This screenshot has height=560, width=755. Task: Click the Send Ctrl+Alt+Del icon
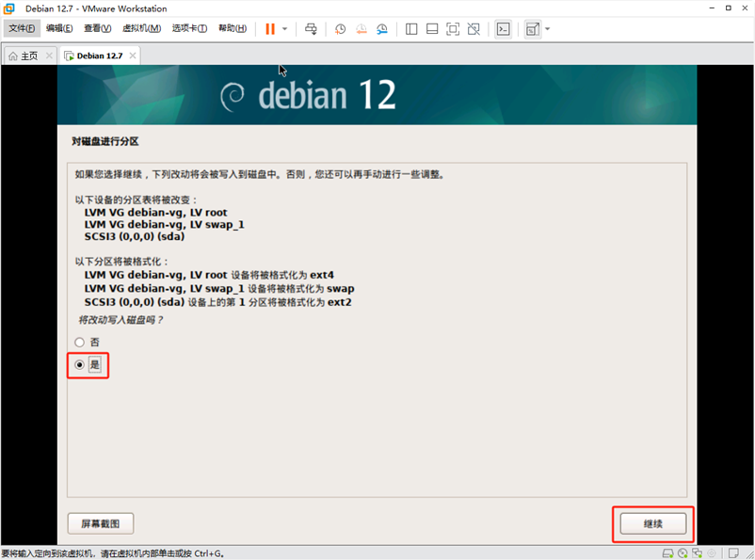311,29
